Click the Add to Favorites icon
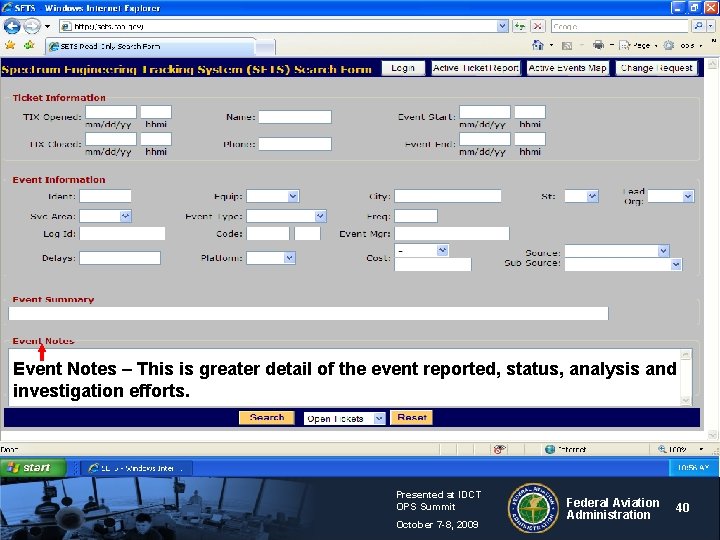The height and width of the screenshot is (540, 720). click(30, 45)
